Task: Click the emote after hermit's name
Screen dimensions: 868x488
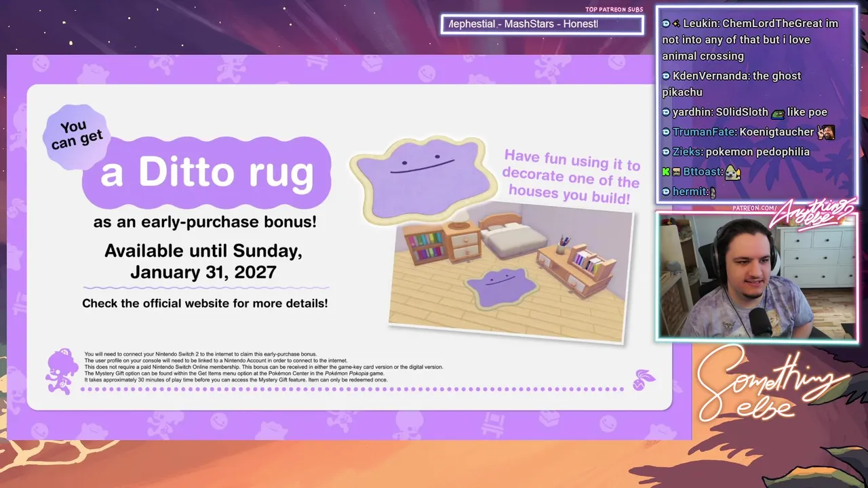Action: pyautogui.click(x=712, y=192)
